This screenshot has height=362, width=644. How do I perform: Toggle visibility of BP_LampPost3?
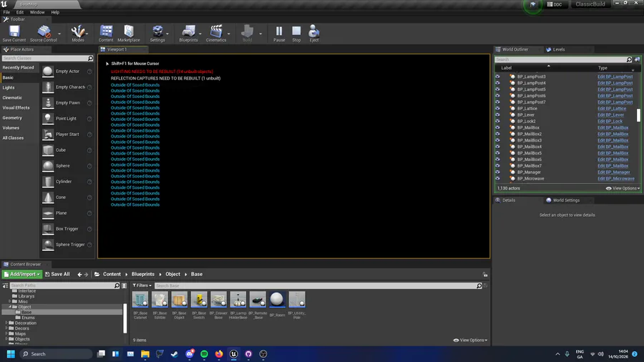tap(497, 77)
